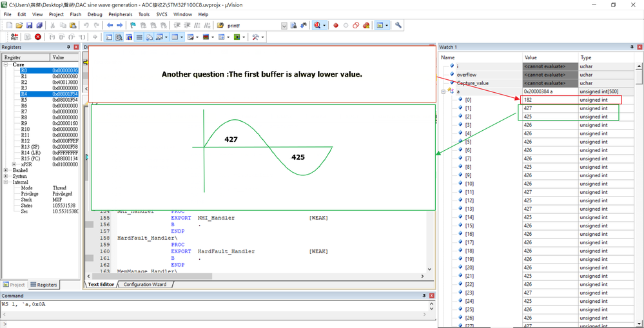
Task: Navigate backwards with blue left arrow
Action: (110, 25)
